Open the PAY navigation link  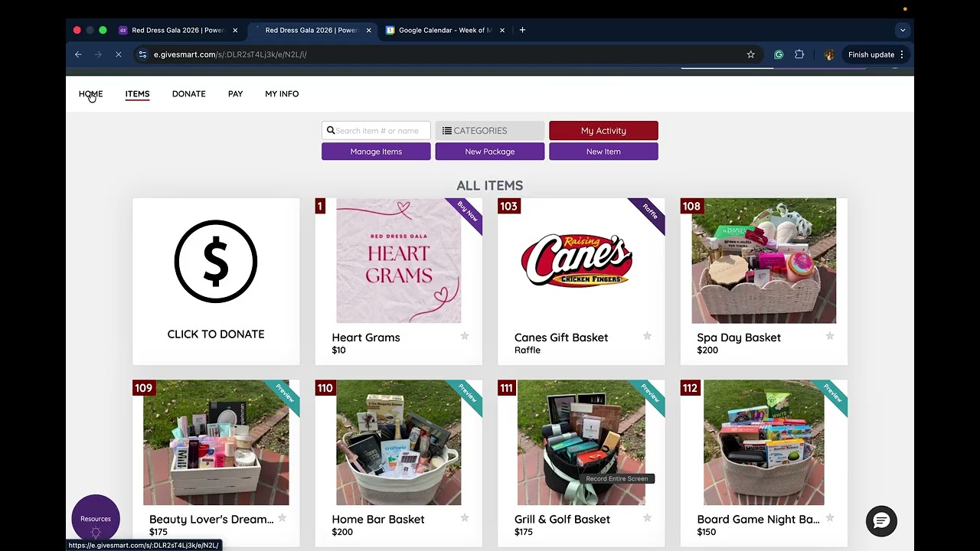tap(235, 93)
